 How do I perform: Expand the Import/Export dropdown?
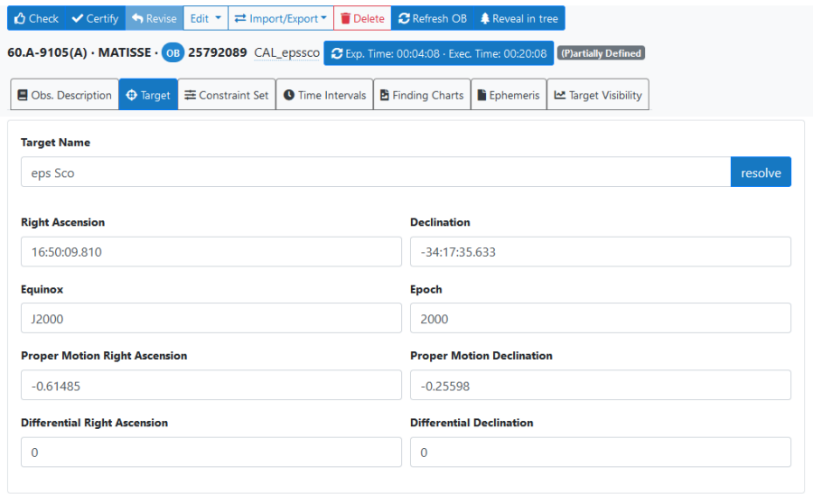280,18
